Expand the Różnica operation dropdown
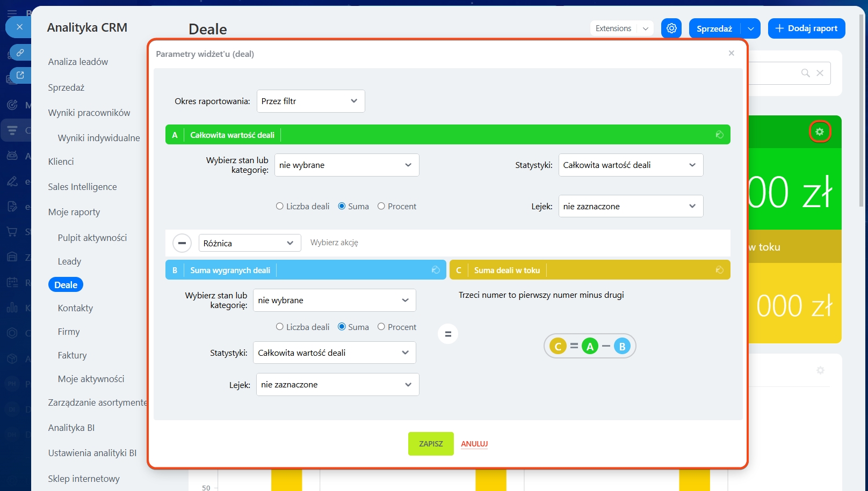This screenshot has width=868, height=491. tap(249, 243)
